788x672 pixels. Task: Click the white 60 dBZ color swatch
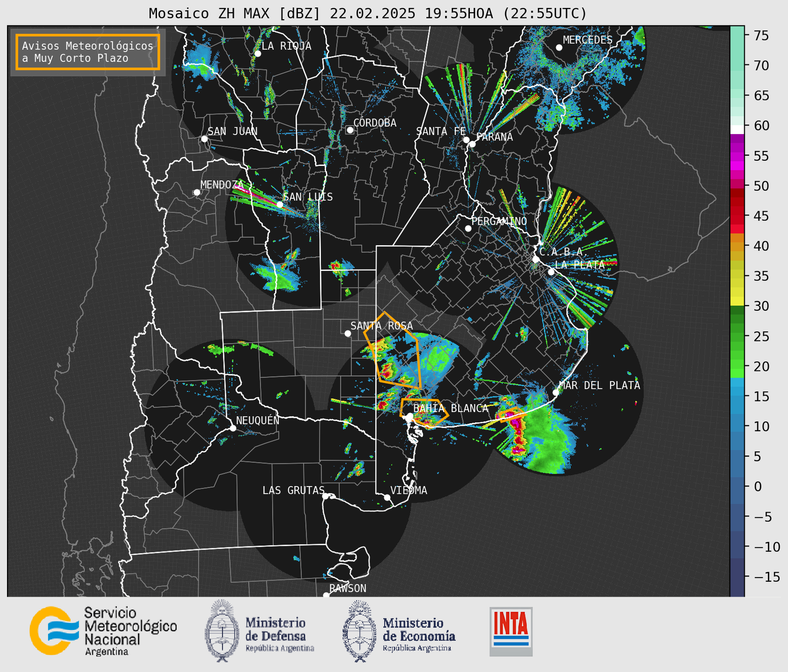tap(737, 129)
